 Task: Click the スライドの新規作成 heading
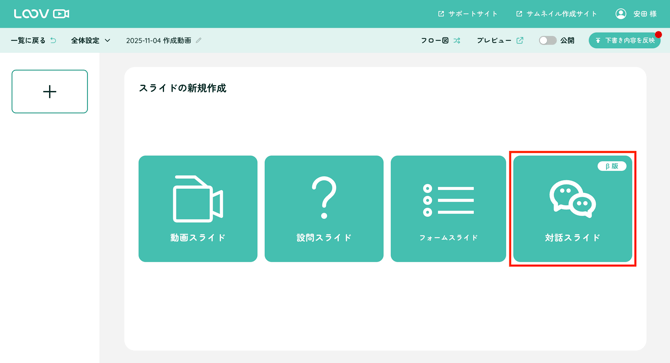click(x=182, y=88)
